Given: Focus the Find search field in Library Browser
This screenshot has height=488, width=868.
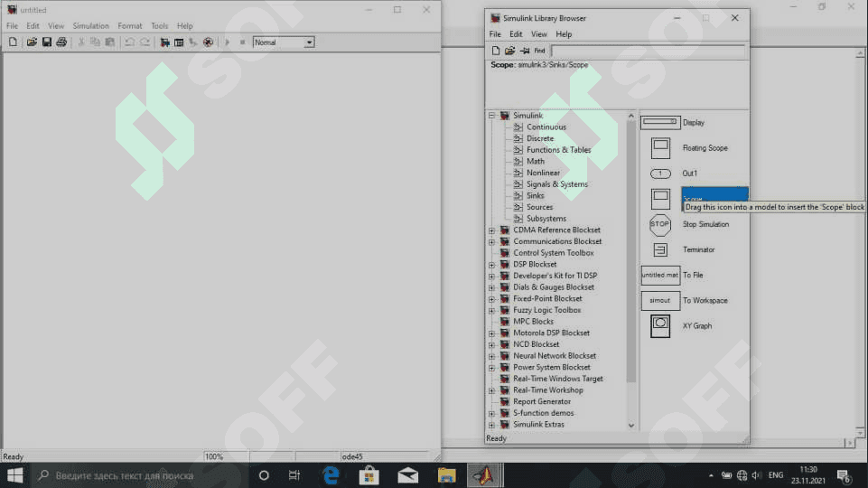Looking at the screenshot, I should click(x=648, y=51).
